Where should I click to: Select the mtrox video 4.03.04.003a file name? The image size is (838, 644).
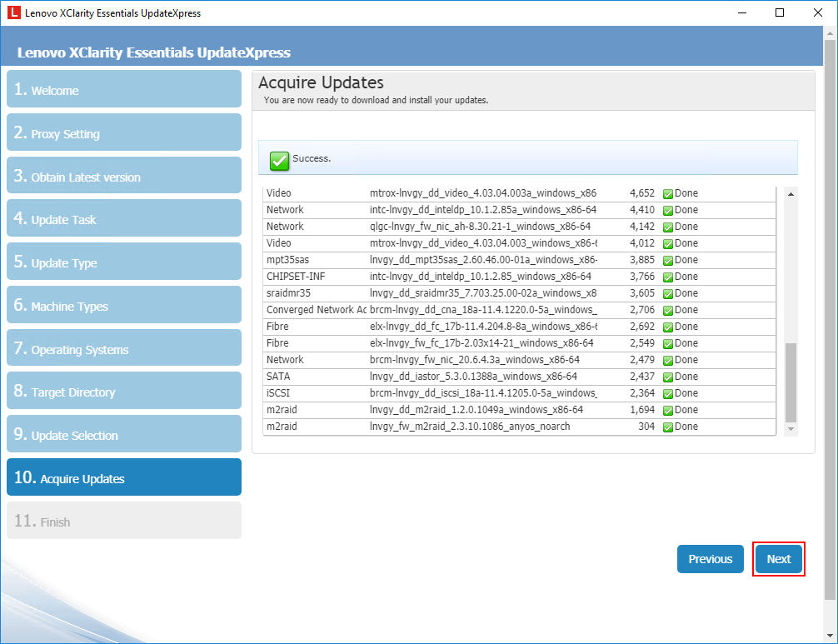[483, 193]
